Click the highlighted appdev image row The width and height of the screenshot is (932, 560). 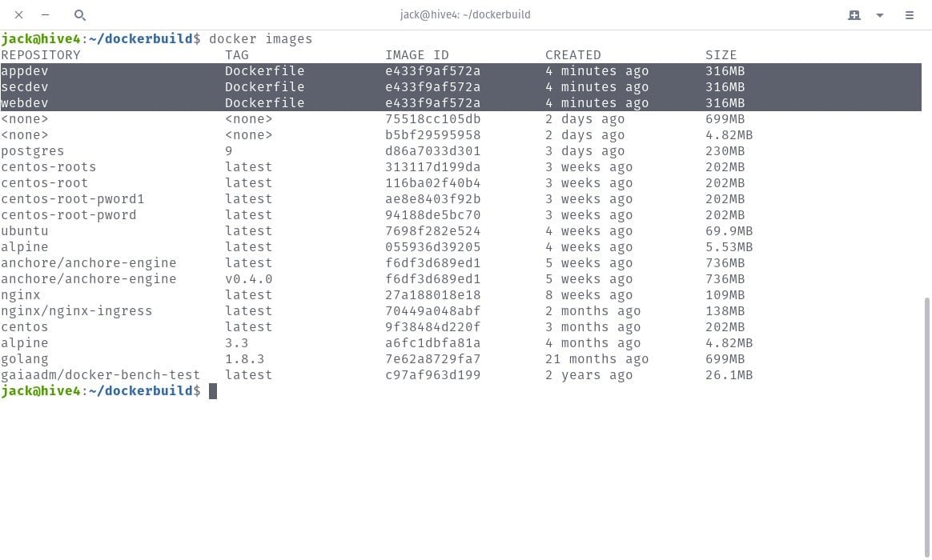coord(24,70)
